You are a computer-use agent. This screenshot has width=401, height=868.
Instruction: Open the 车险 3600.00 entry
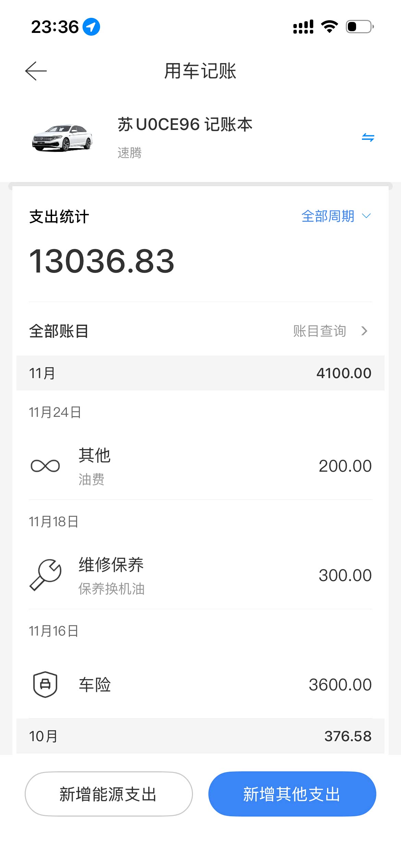pyautogui.click(x=200, y=684)
